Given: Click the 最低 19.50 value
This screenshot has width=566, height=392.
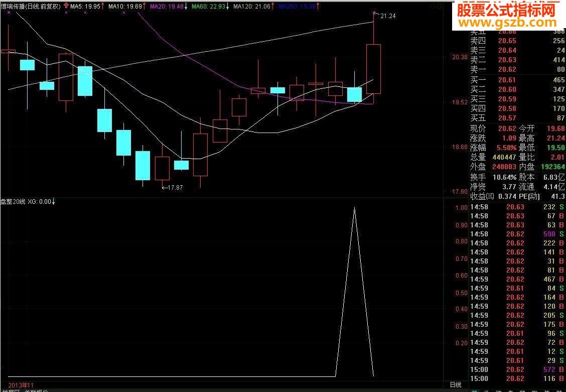Looking at the screenshot, I should [x=556, y=148].
